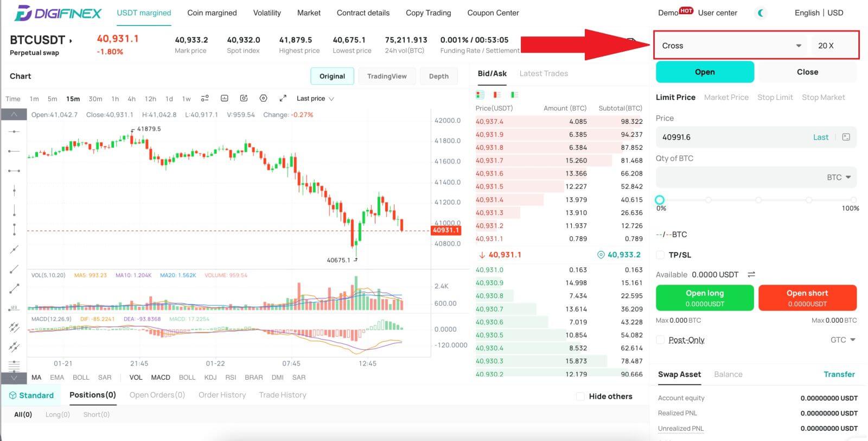Select vertical line drawing tool
Screen dimensions: 868x441
(14, 190)
